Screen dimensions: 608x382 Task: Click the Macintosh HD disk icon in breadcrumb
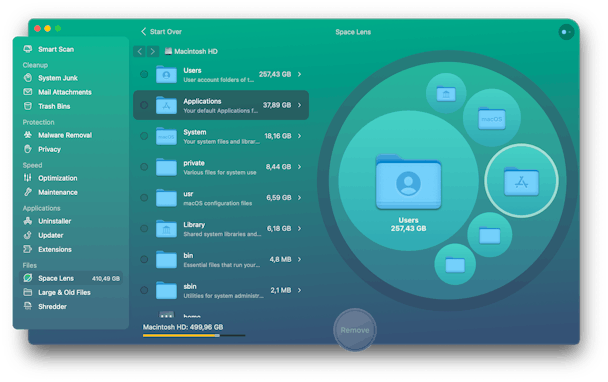(x=168, y=51)
